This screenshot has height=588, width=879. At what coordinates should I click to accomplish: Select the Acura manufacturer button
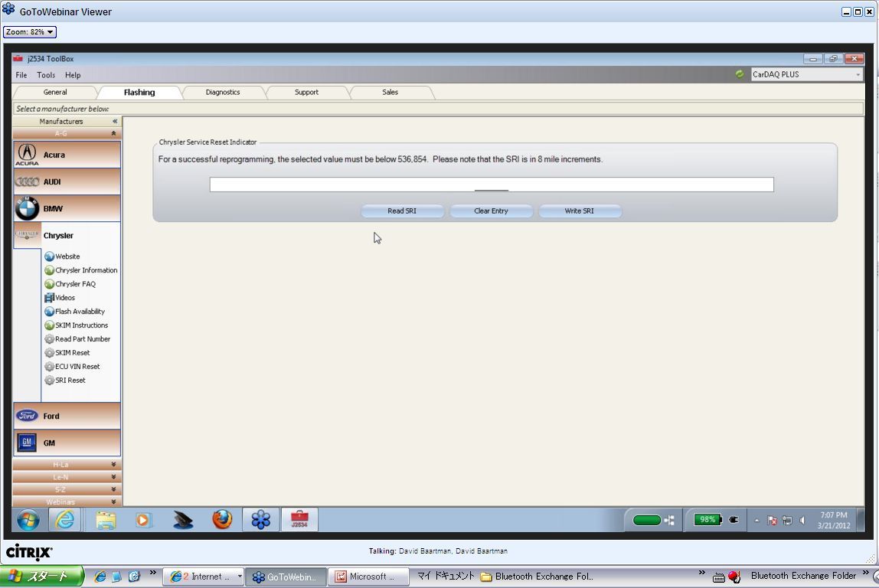click(67, 154)
